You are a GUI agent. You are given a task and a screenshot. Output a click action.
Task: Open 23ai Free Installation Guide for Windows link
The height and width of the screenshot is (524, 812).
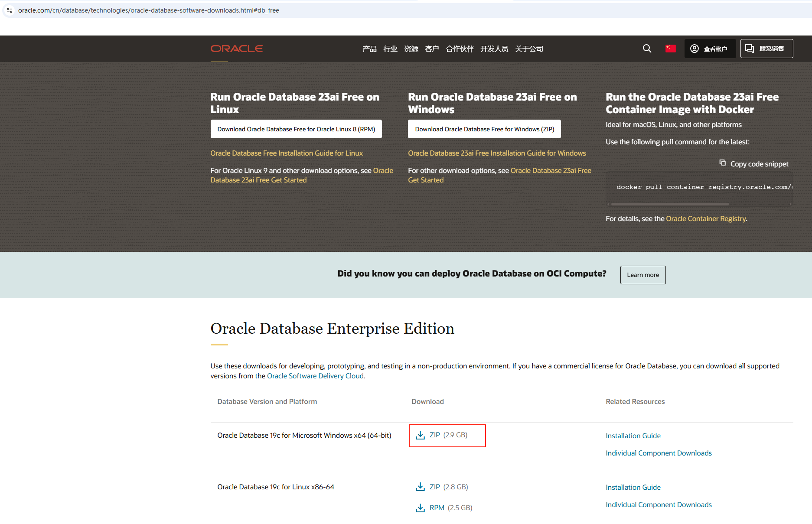click(x=497, y=153)
